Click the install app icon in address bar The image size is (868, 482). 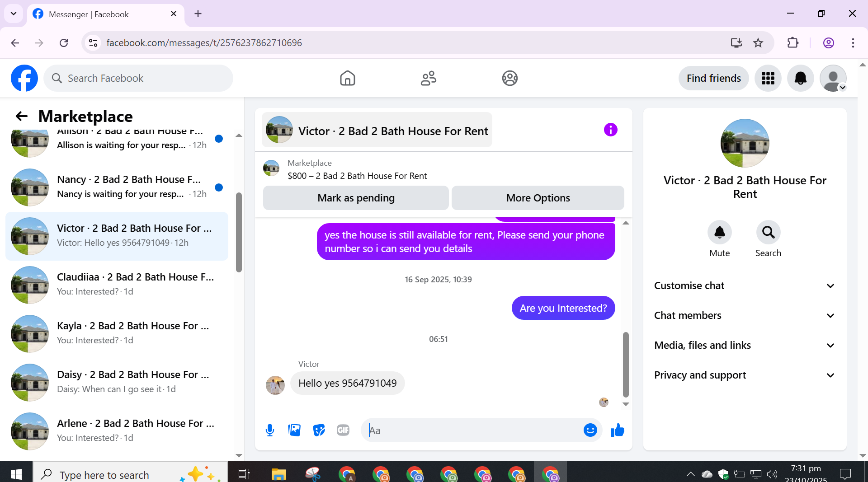[x=736, y=43]
